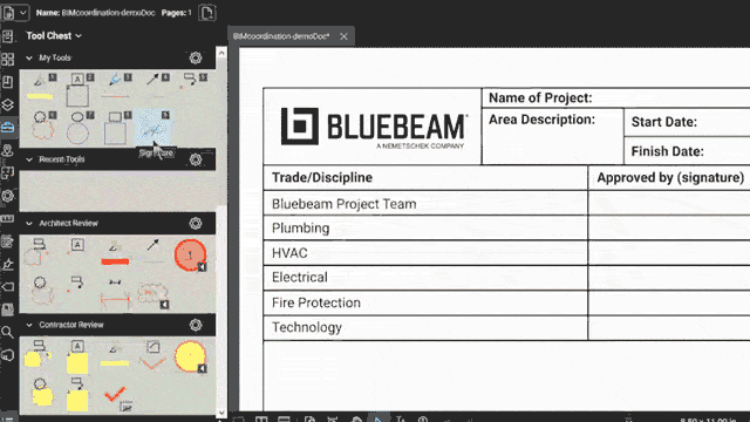750x422 pixels.
Task: Click the Electrical row text
Action: pyautogui.click(x=300, y=278)
